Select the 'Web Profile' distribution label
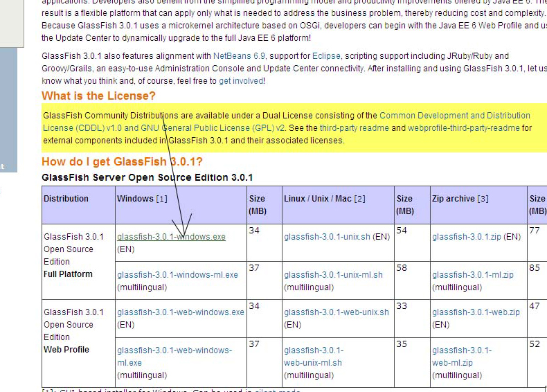This screenshot has height=392, width=547. (x=66, y=350)
